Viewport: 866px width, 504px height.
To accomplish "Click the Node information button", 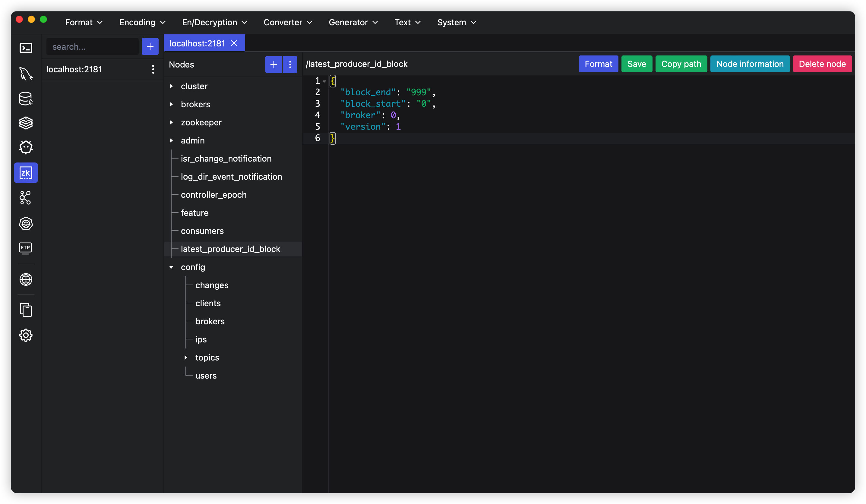I will (750, 64).
